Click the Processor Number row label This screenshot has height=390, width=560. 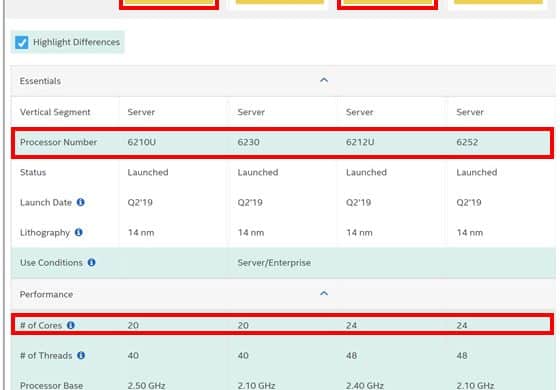(58, 142)
